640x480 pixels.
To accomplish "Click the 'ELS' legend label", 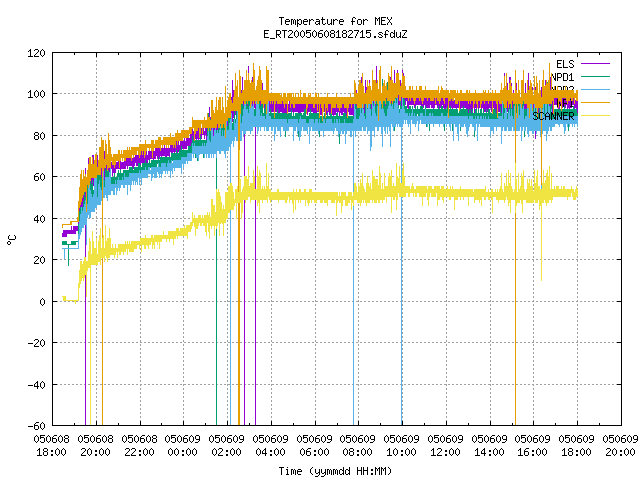I will [x=565, y=64].
